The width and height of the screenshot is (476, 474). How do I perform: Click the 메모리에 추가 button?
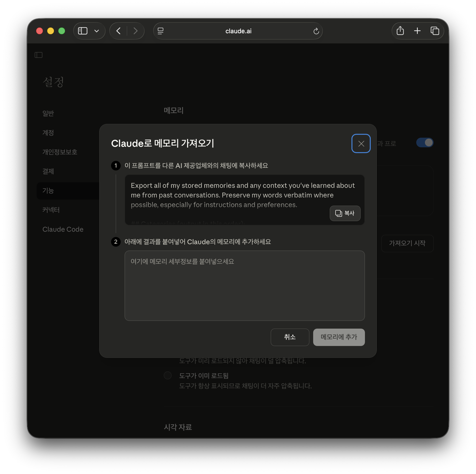coord(338,337)
